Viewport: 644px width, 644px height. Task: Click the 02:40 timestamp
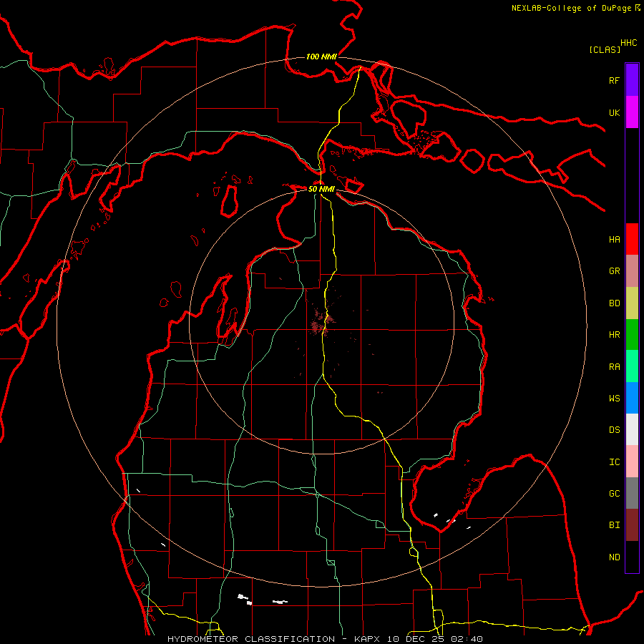click(x=467, y=639)
